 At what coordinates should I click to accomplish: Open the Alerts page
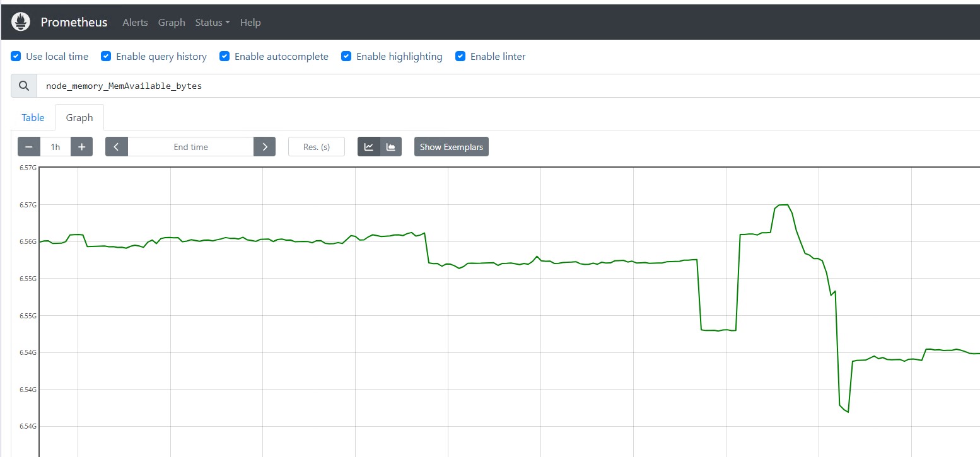135,22
